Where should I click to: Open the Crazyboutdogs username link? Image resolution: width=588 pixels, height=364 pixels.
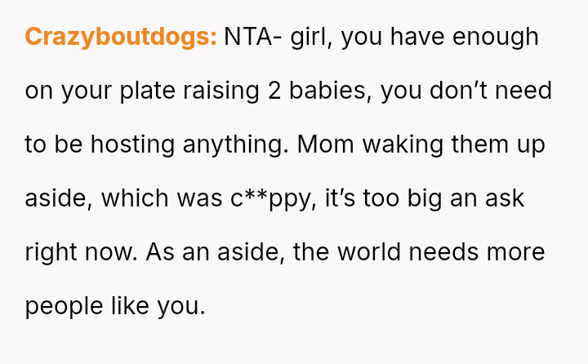121,38
